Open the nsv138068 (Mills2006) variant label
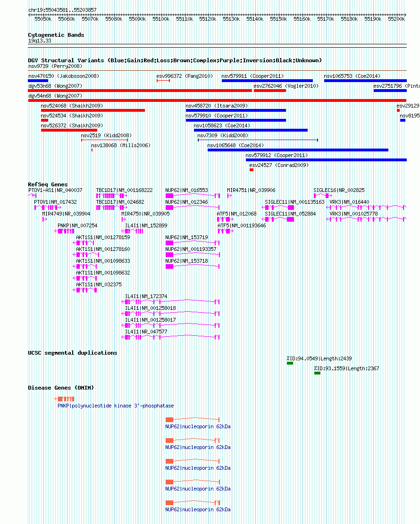Screen dimensions: 420x524 click(x=121, y=145)
